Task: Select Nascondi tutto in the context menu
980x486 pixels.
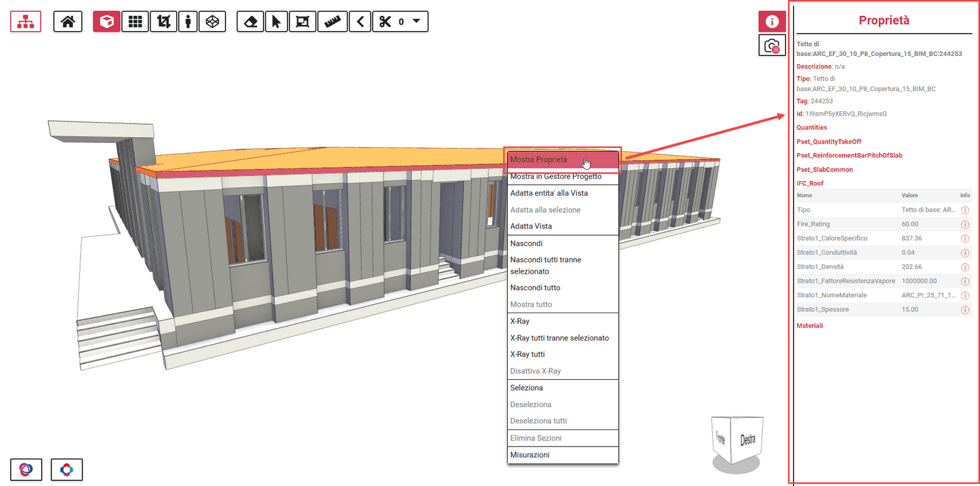Action: (536, 287)
